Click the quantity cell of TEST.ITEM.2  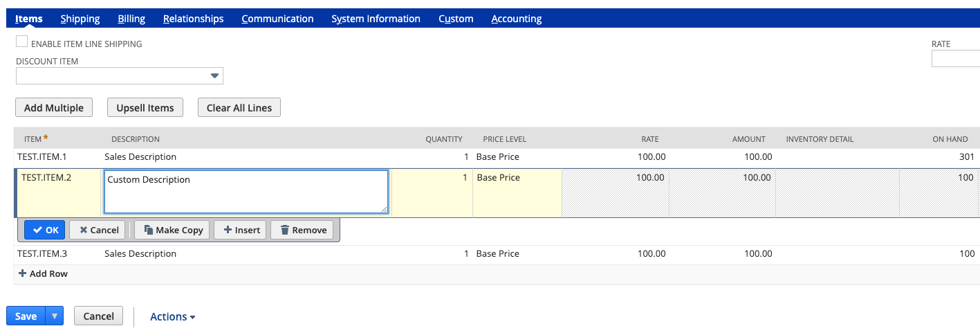(432, 192)
